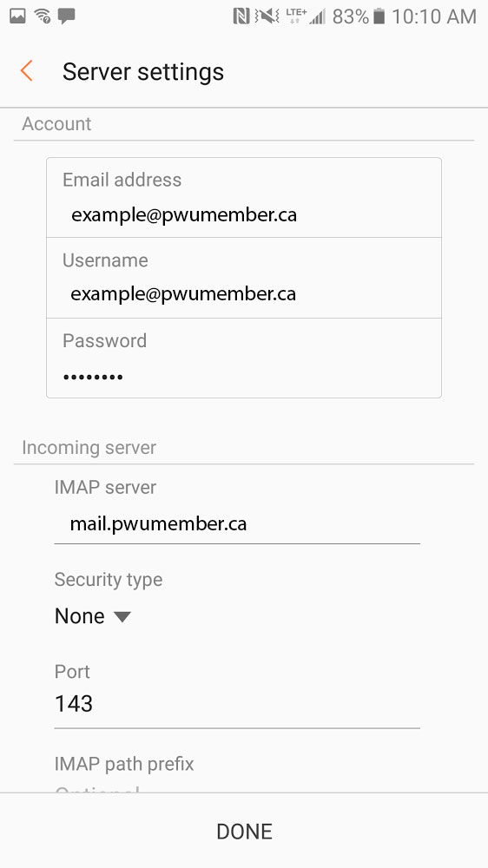488x868 pixels.
Task: Focus the Email address field
Action: click(244, 198)
